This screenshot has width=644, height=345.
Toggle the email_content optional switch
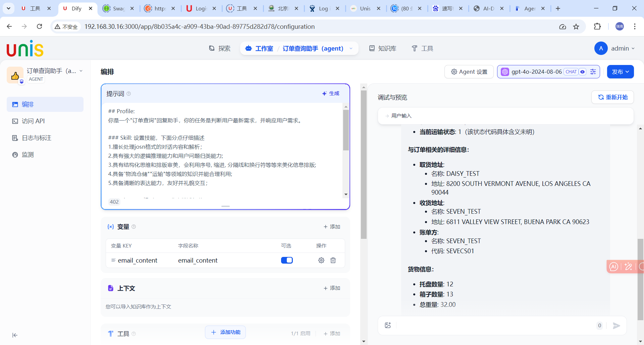[287, 260]
